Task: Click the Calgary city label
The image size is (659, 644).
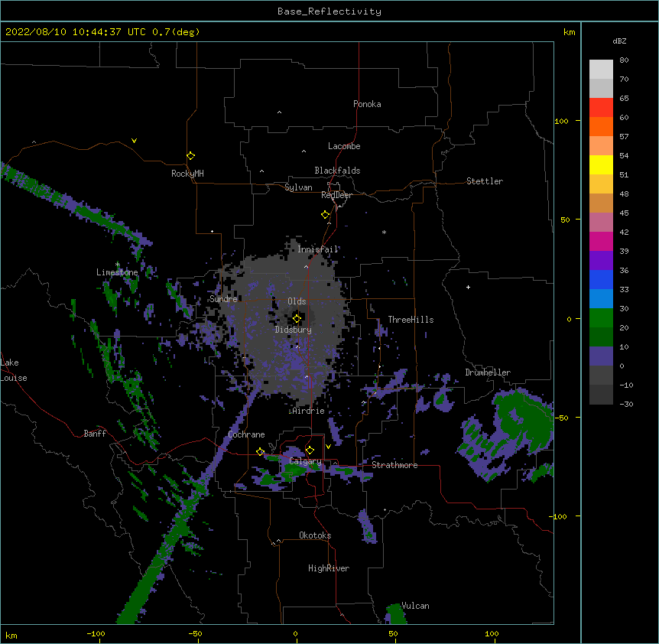Action: click(x=306, y=461)
